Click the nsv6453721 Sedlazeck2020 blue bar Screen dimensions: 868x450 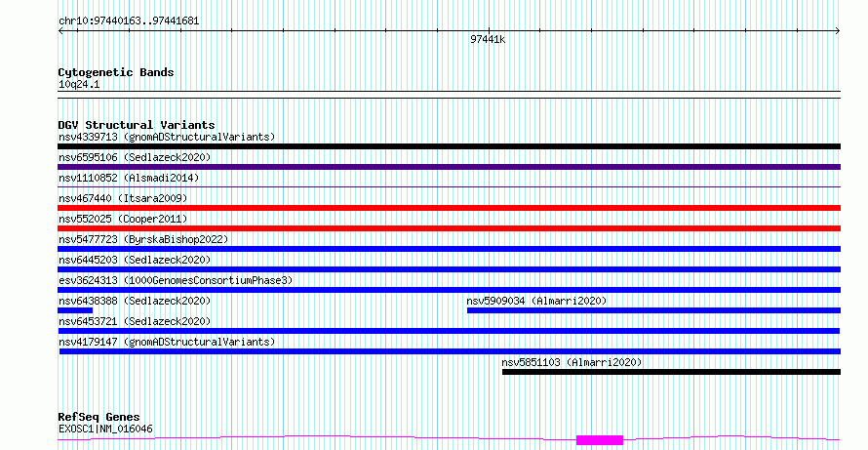tap(449, 331)
